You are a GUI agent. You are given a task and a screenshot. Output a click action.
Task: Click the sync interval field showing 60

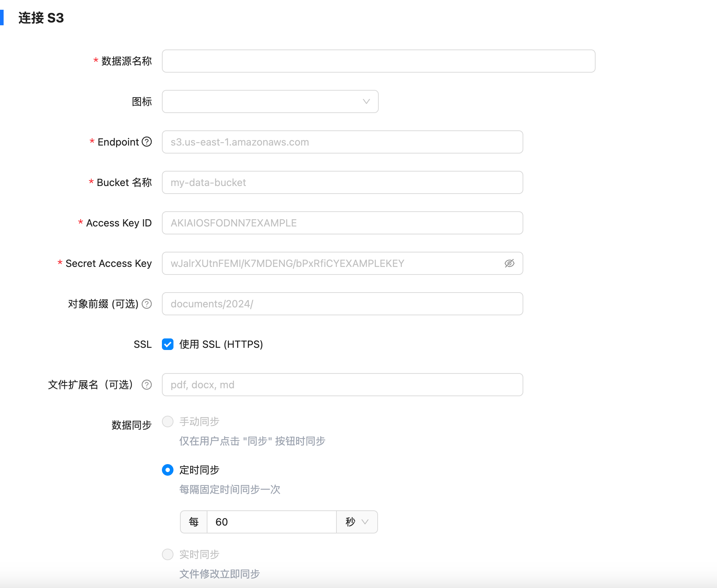271,522
